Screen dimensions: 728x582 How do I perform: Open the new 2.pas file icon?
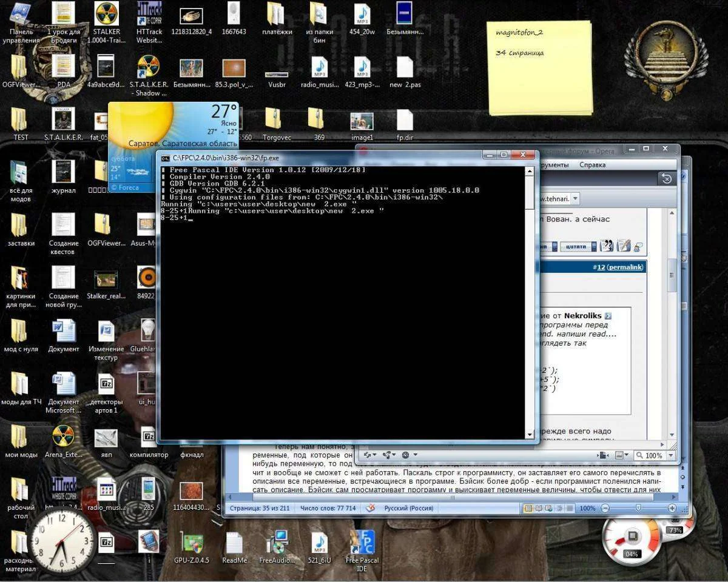tap(405, 72)
